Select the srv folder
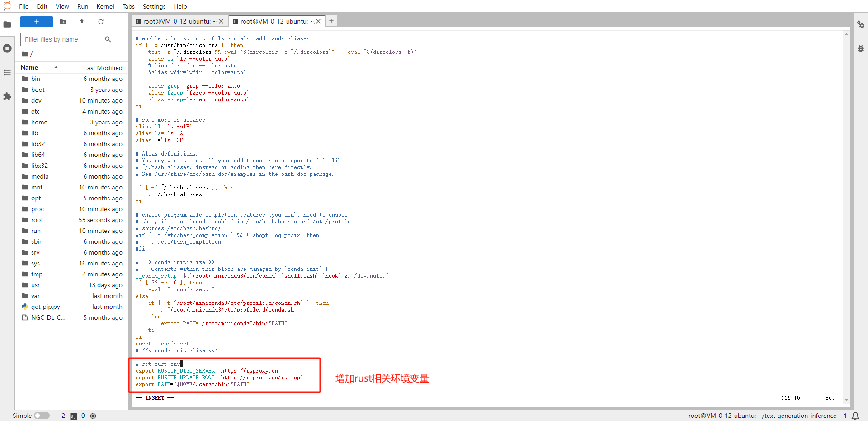The image size is (868, 421). click(72, 252)
